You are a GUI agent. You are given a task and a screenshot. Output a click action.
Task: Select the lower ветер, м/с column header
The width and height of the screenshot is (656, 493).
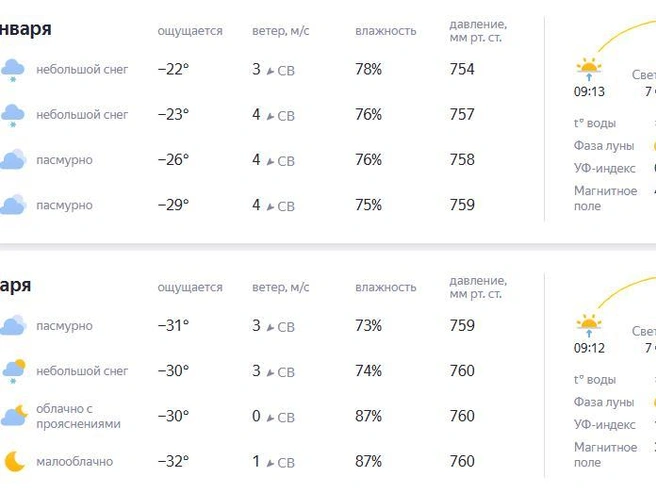click(x=281, y=287)
